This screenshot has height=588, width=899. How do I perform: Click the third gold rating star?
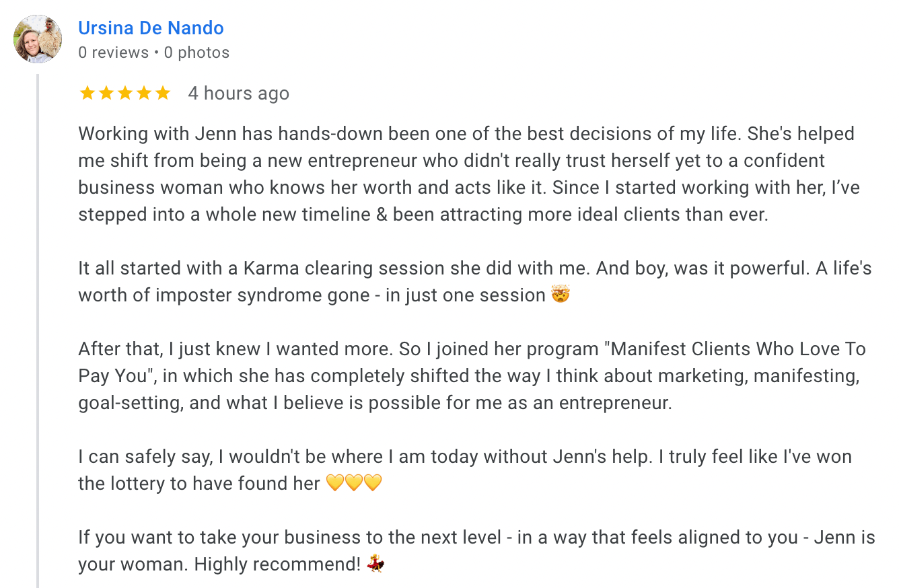click(x=125, y=93)
